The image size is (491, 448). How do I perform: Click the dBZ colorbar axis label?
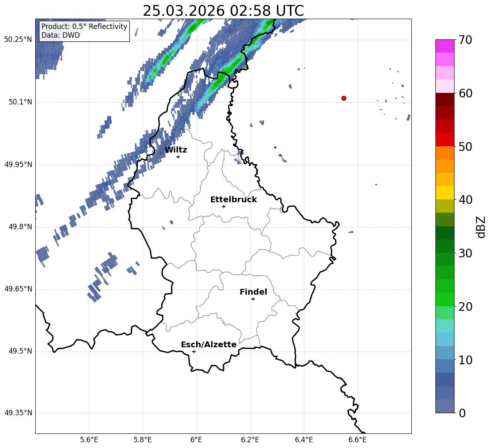[x=481, y=227]
